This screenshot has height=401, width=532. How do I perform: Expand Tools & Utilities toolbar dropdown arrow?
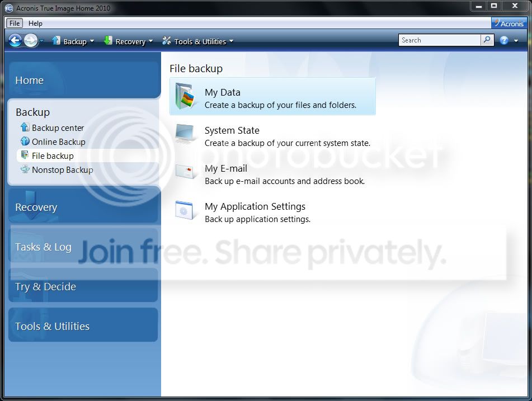coord(231,41)
